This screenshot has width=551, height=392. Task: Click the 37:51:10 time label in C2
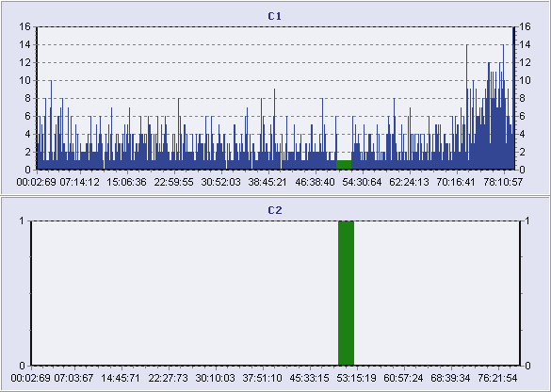pos(262,378)
